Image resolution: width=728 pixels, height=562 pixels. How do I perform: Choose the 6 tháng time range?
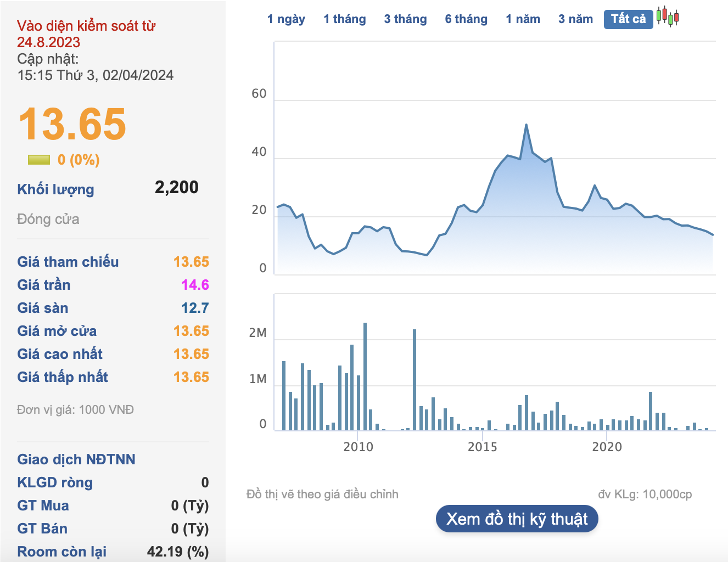tap(466, 19)
